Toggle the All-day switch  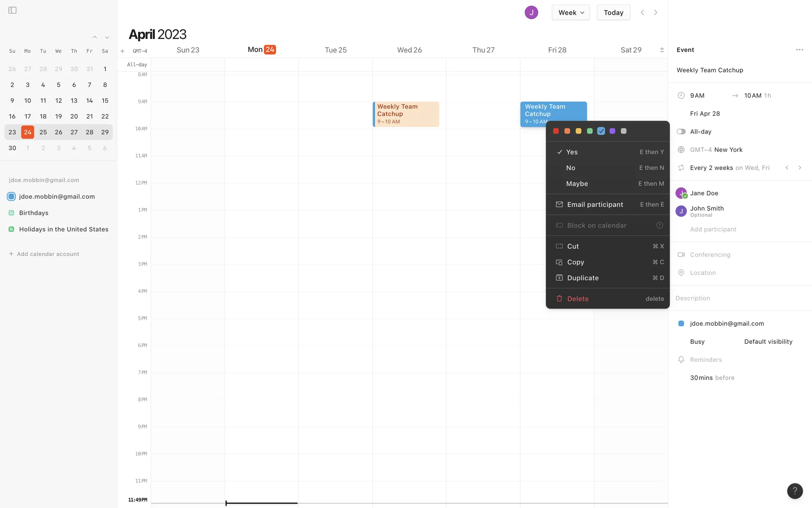tap(681, 132)
